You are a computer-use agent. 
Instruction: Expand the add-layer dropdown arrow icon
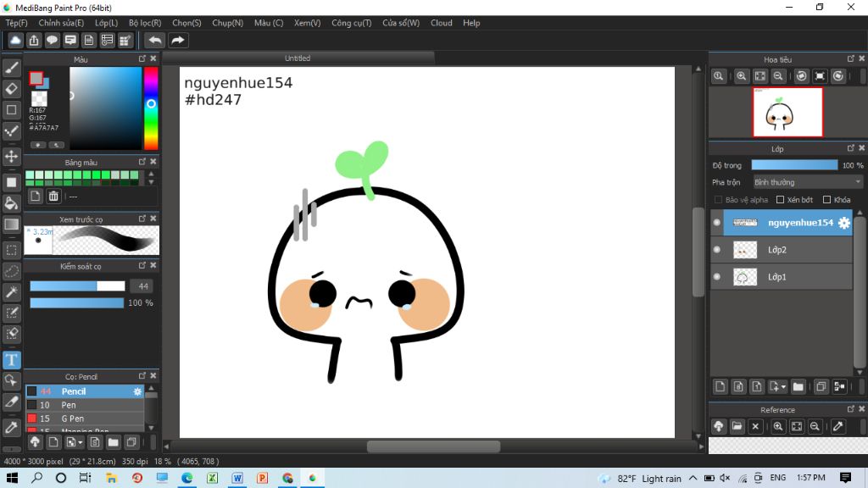click(x=777, y=386)
